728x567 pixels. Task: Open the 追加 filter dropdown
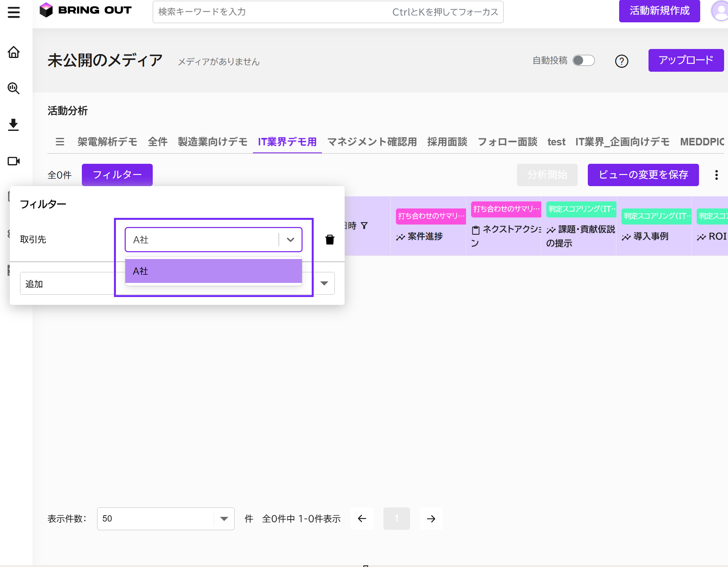[324, 283]
